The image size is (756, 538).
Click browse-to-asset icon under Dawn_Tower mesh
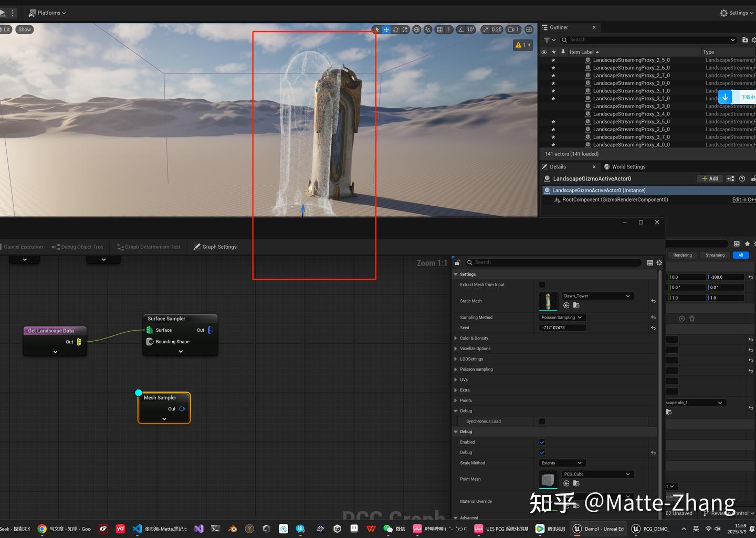[x=576, y=305]
